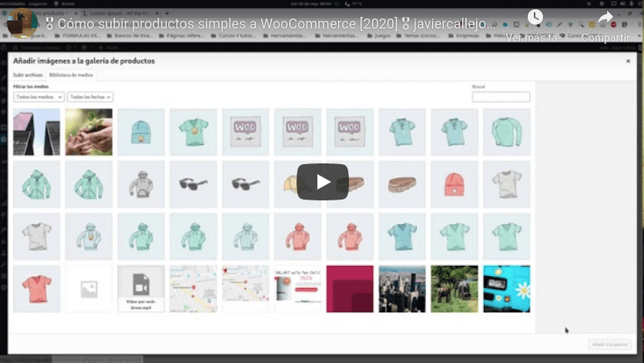Click the Brave app menu in the top bar
Image resolution: width=644 pixels, height=363 pixels.
point(65,4)
